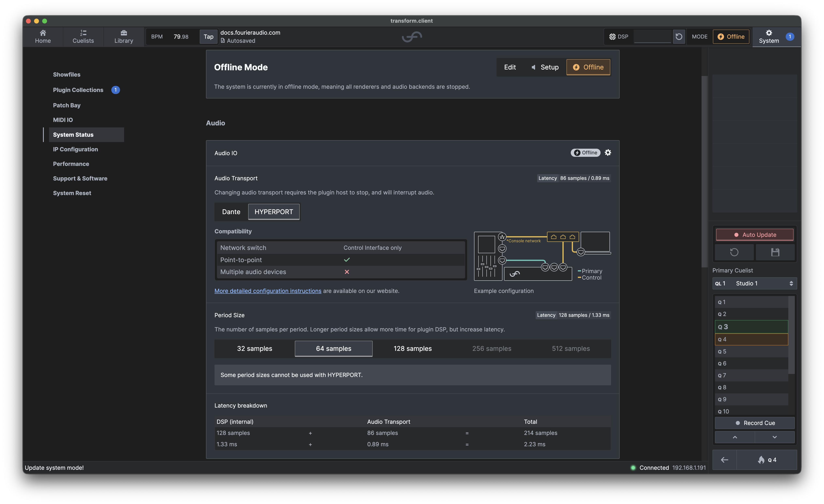Choose 256 samples period size

(x=492, y=349)
